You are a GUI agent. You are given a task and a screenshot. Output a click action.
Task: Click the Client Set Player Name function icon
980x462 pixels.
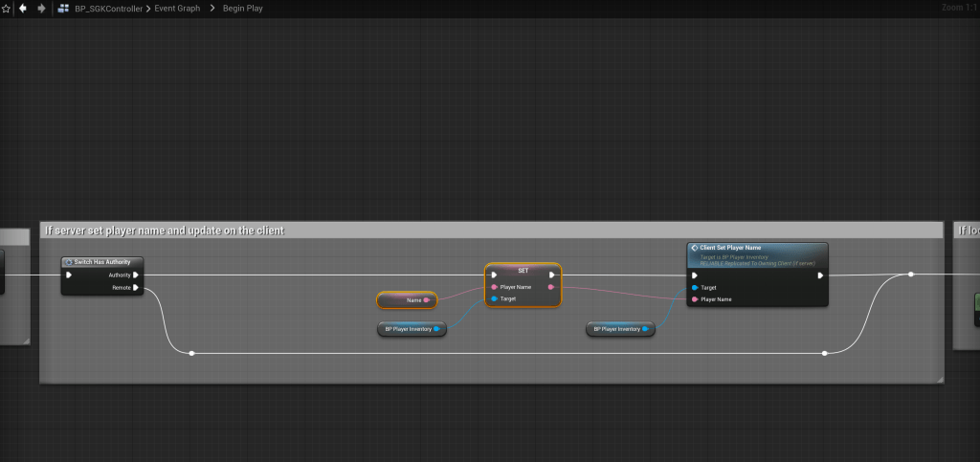(x=695, y=248)
